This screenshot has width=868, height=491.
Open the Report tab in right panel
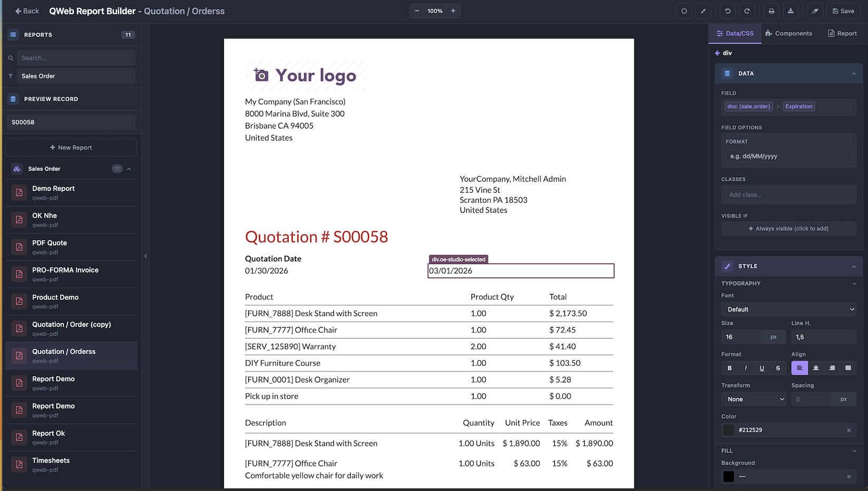842,33
